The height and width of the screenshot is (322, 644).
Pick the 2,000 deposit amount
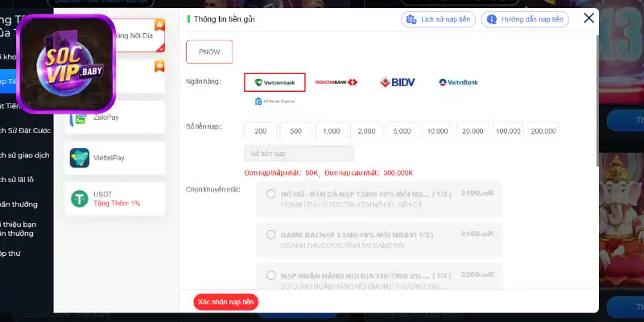(x=366, y=131)
